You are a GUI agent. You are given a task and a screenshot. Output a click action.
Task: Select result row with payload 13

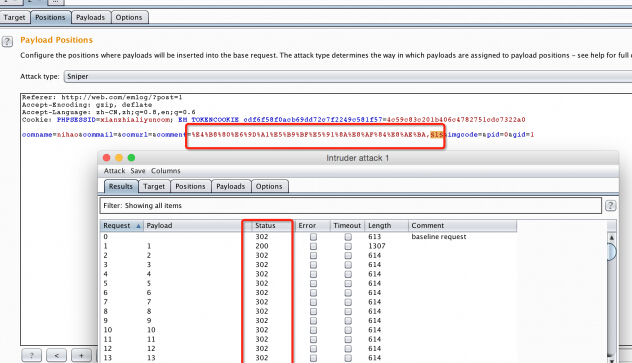point(308,358)
